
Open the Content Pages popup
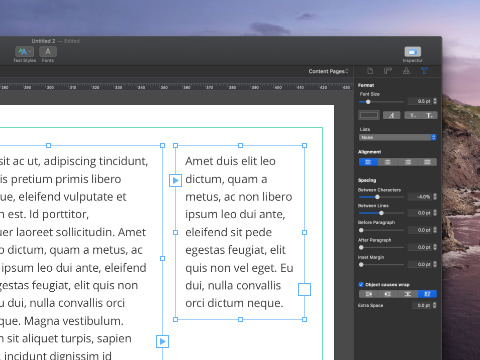pos(328,71)
